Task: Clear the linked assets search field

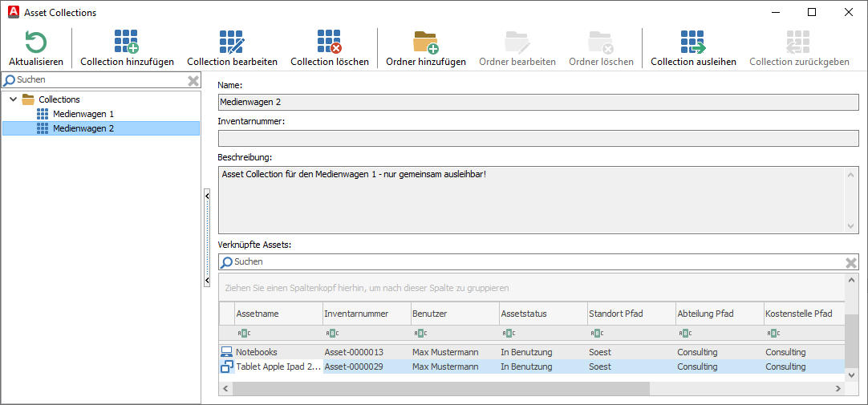Action: tap(851, 262)
